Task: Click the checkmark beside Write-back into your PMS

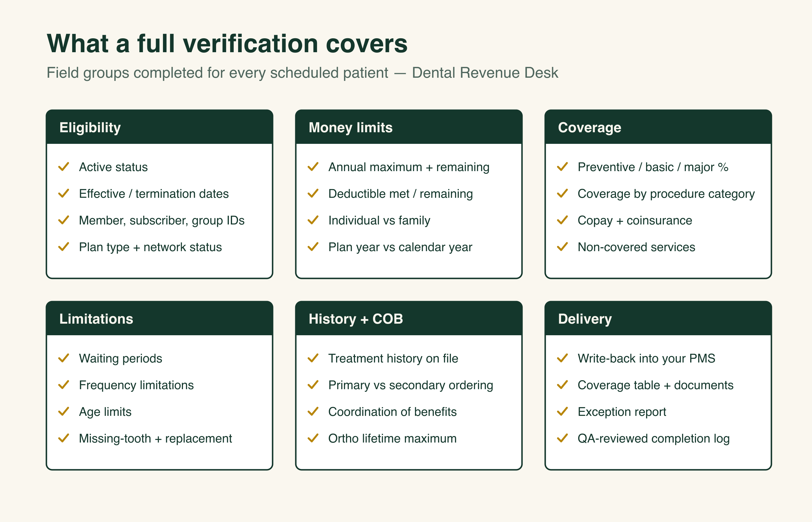Action: 563,358
